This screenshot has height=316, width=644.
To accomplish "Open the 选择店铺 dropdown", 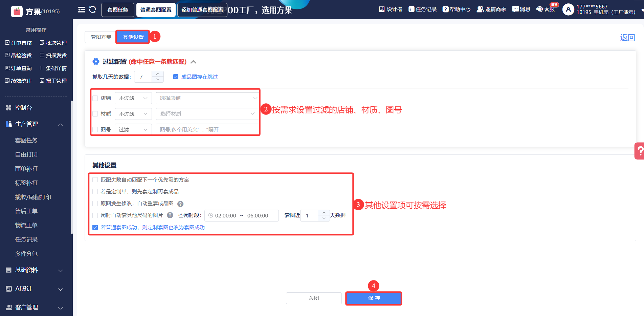I will coord(208,98).
